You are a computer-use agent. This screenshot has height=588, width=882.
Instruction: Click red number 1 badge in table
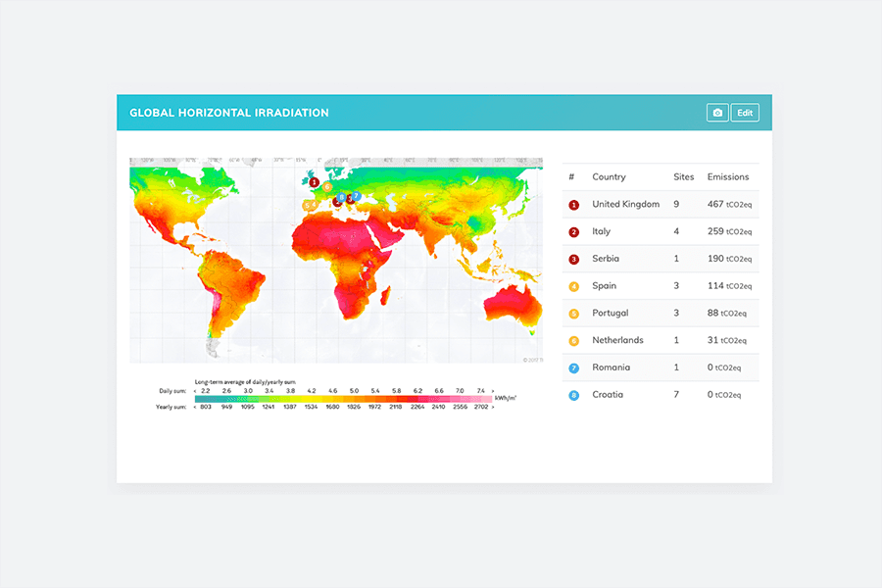[x=573, y=205]
